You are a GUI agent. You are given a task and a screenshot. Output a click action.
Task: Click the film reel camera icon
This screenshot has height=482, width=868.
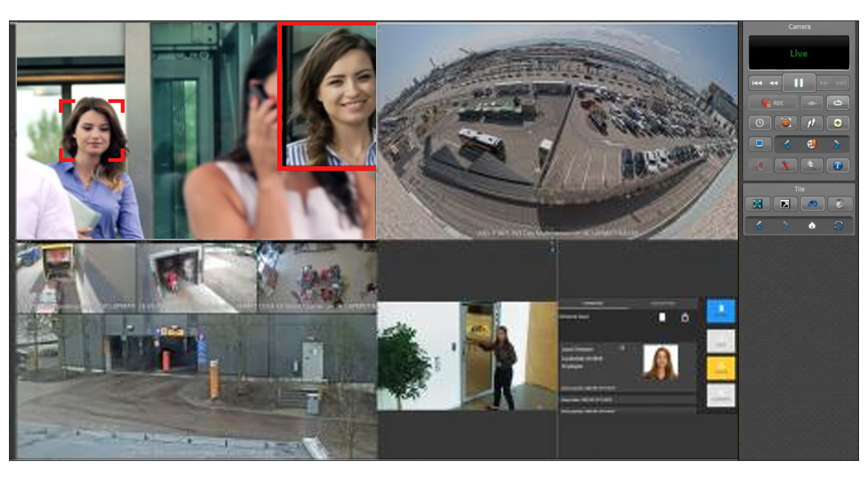coord(811,144)
